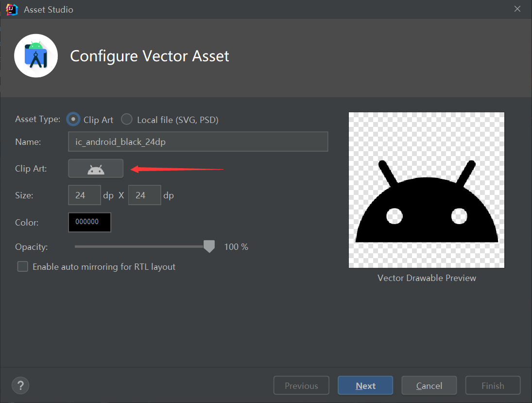Open the black 000000 color picker
This screenshot has width=532, height=403.
pyautogui.click(x=89, y=222)
